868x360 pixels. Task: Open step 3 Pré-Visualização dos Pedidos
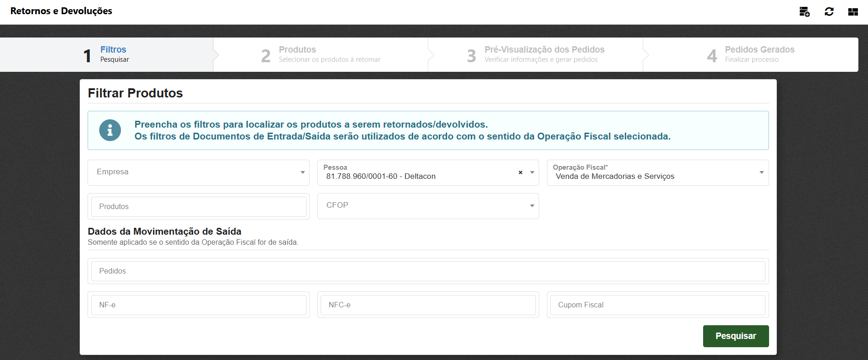click(536, 54)
